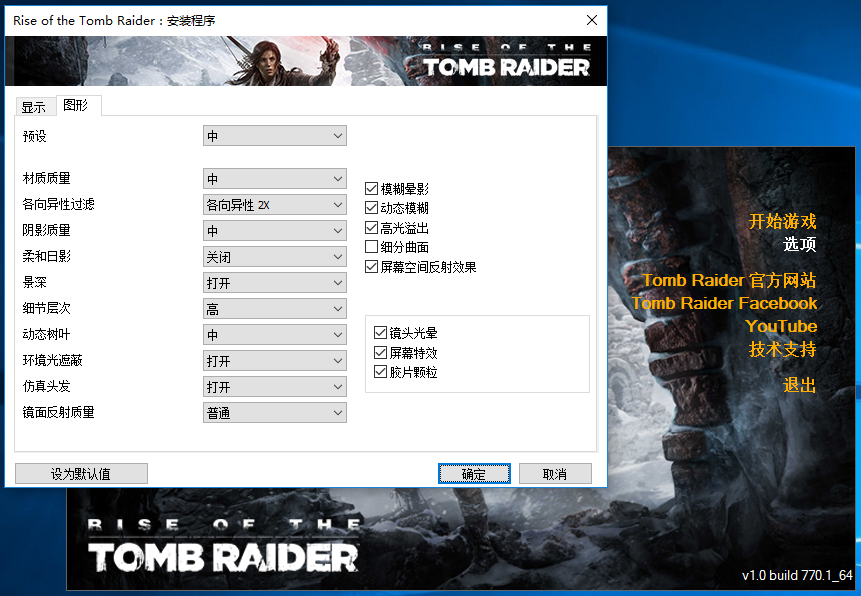Expand the 动态树叶 dropdown
This screenshot has height=596, width=861.
coord(275,335)
